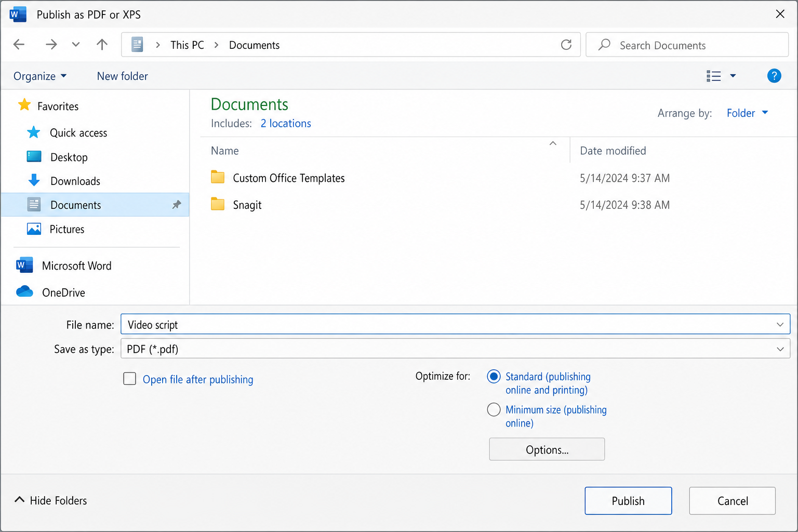Click the Snagit folder icon
798x532 pixels.
(x=218, y=204)
